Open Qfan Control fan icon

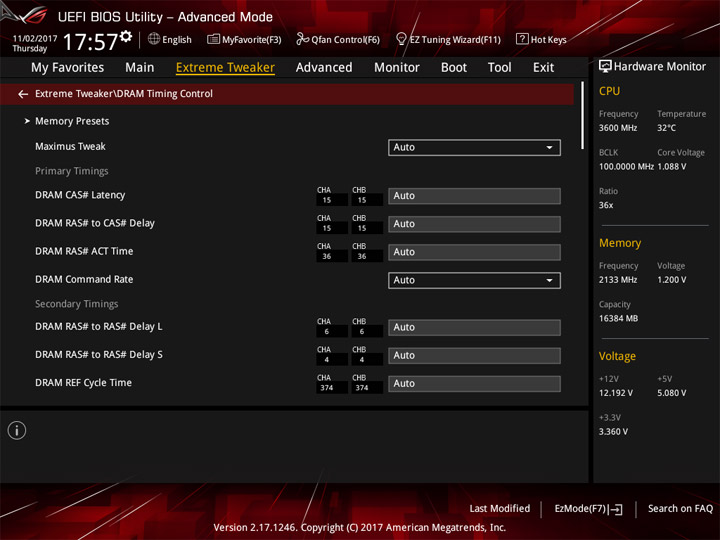302,39
